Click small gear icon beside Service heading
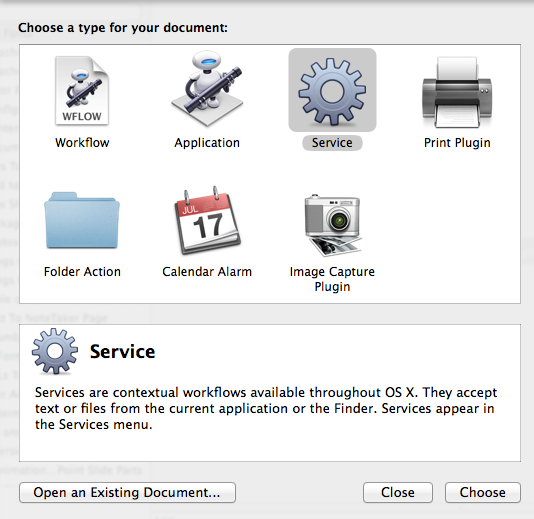This screenshot has width=534, height=519. coord(55,351)
